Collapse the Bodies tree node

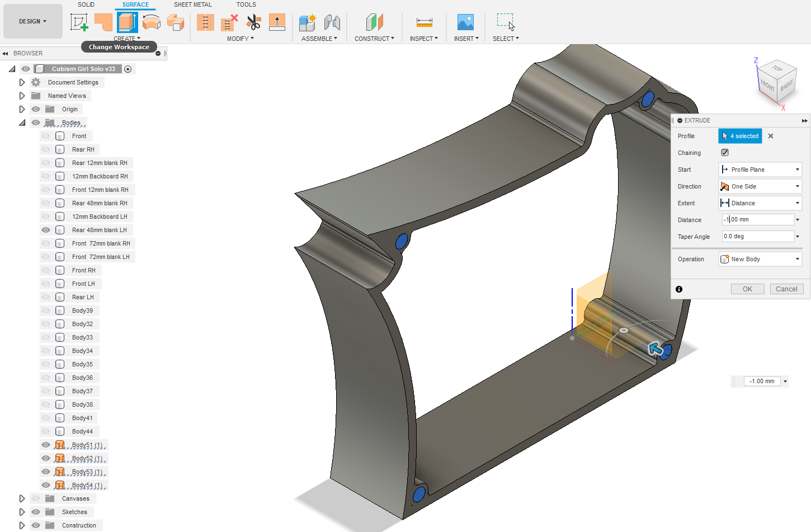tap(22, 123)
